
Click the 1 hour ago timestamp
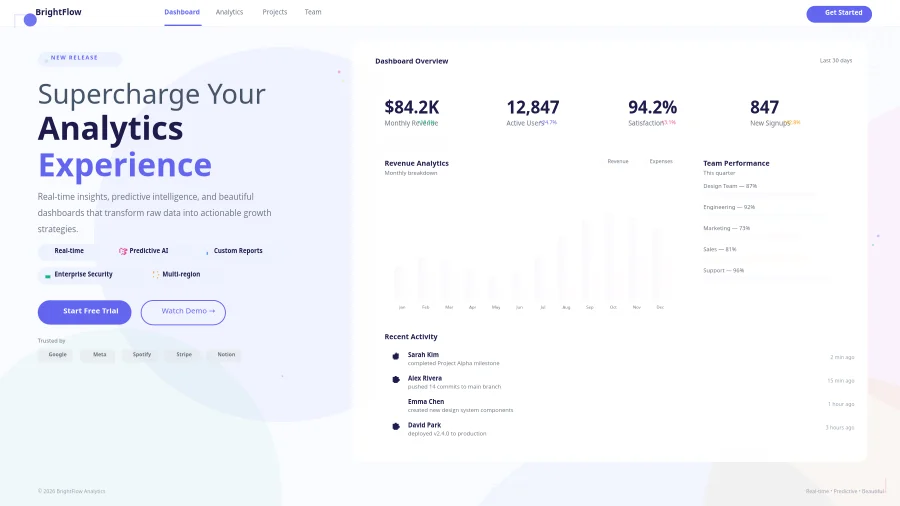pyautogui.click(x=841, y=404)
